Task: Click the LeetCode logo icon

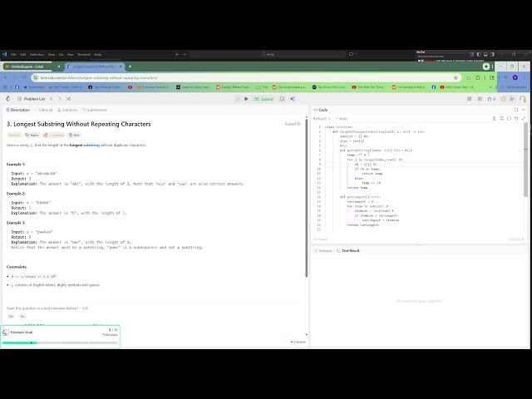Action: click(x=8, y=99)
